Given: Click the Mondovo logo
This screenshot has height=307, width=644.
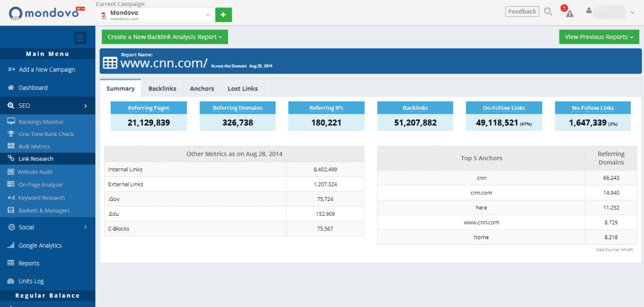Looking at the screenshot, I should pyautogui.click(x=46, y=13).
